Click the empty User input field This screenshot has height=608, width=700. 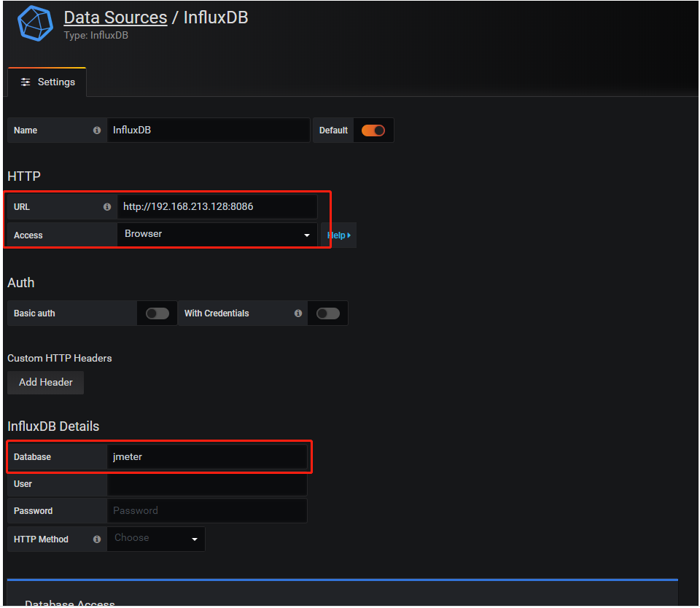click(207, 484)
